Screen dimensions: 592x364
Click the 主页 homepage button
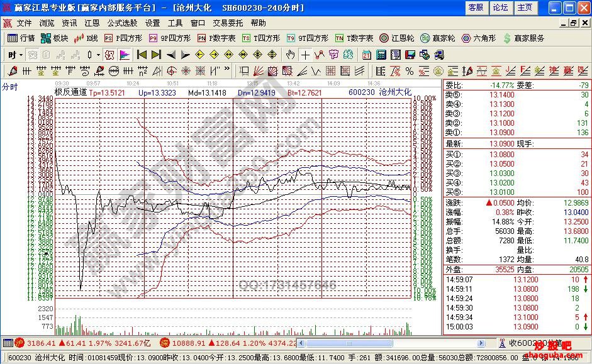click(x=525, y=8)
